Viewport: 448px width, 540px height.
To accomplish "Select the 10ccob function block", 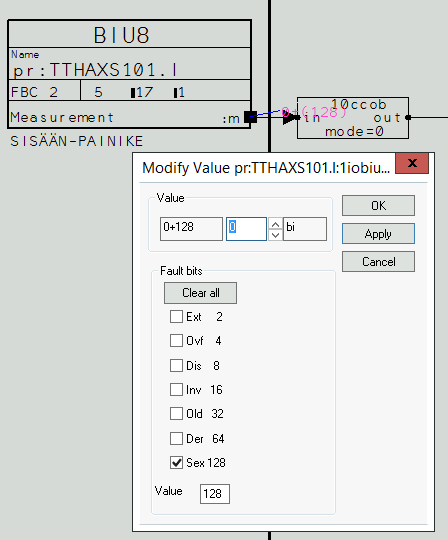I will [353, 118].
